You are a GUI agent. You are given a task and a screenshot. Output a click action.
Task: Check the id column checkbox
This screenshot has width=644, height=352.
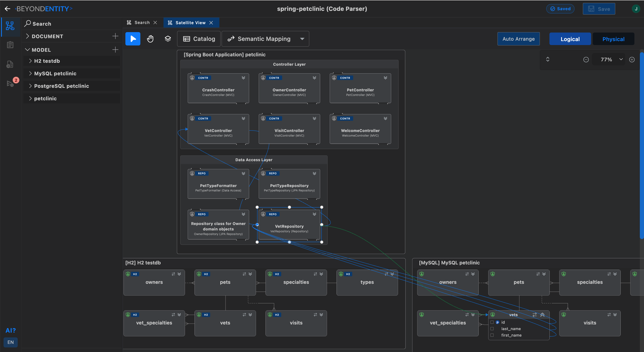492,322
